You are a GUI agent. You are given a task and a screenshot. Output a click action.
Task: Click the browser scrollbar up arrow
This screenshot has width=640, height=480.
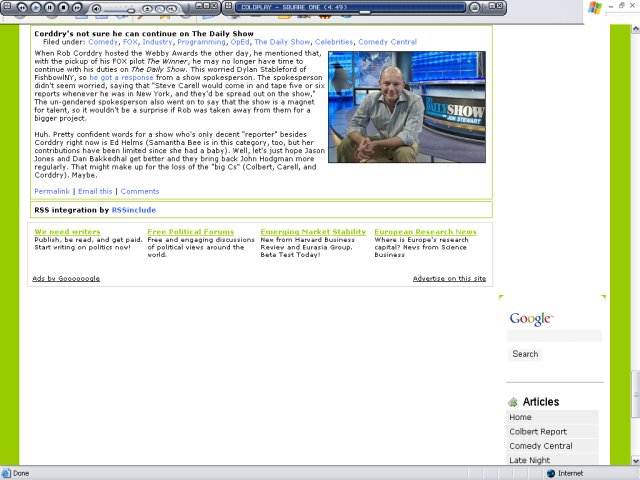pos(636,29)
